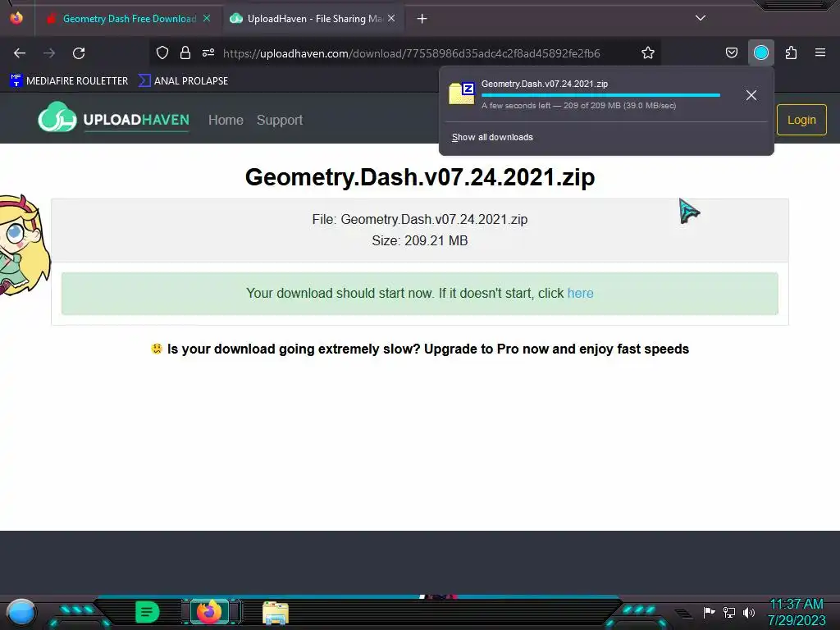Open the extensions puzzle icon
Viewport: 840px width, 630px height.
coord(791,52)
